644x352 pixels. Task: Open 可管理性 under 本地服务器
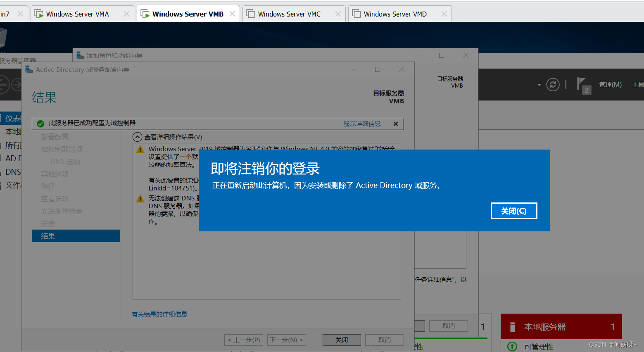pos(539,347)
